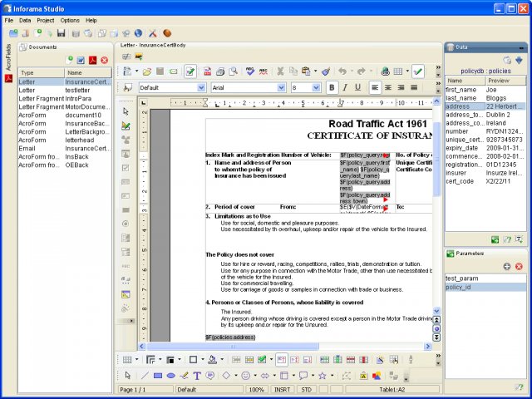This screenshot has height=399, width=532.
Task: Click the open folder icon in editor toolbar
Action: (147, 71)
